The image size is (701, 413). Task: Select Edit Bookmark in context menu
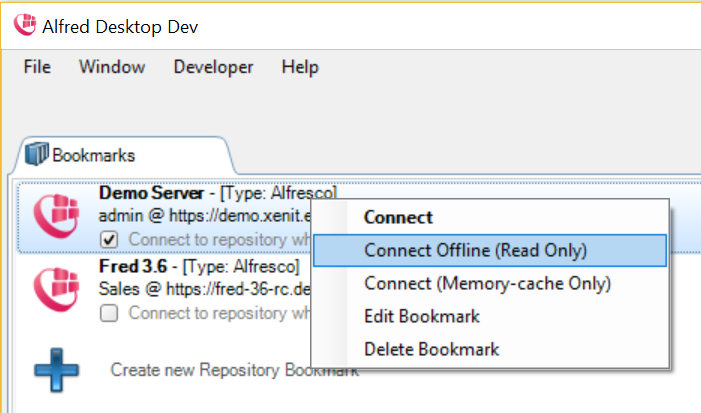pos(422,316)
